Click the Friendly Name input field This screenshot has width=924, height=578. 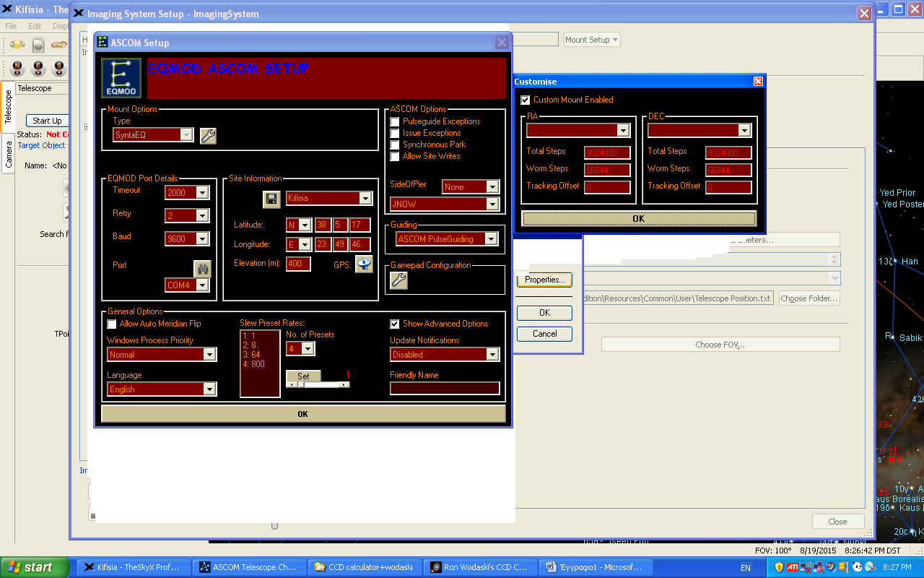[445, 389]
